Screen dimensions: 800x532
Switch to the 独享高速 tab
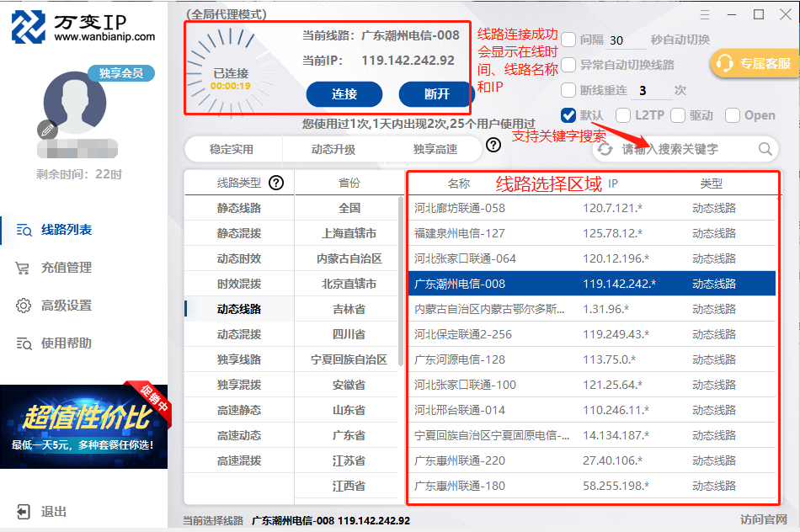[435, 150]
